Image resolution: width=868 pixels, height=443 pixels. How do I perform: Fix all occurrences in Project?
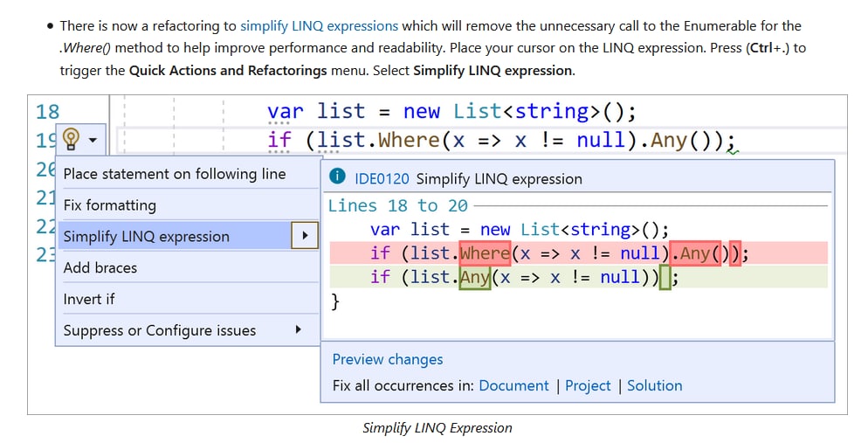click(588, 385)
